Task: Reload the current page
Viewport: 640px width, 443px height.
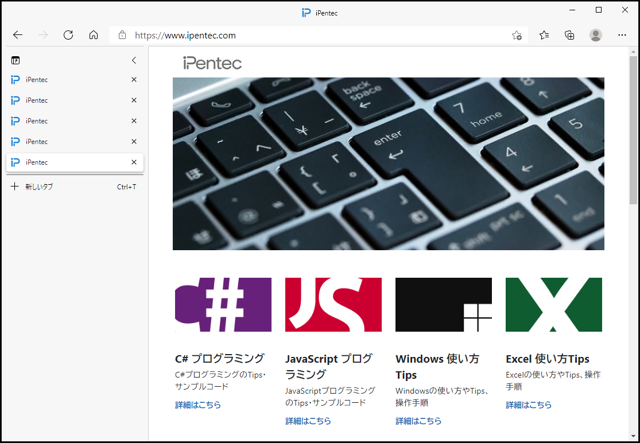Action: (68, 35)
